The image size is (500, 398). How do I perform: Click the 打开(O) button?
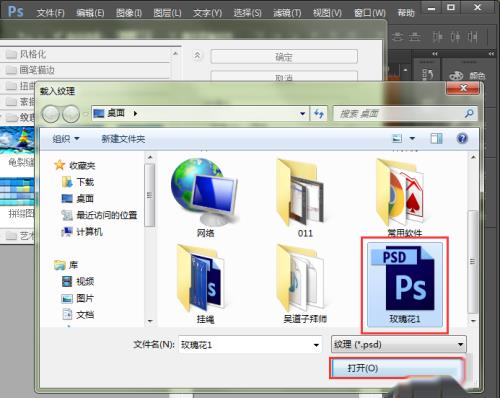tap(397, 368)
